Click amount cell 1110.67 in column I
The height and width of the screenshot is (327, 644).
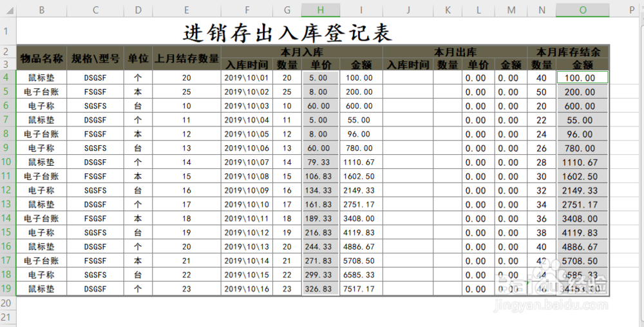pos(361,162)
